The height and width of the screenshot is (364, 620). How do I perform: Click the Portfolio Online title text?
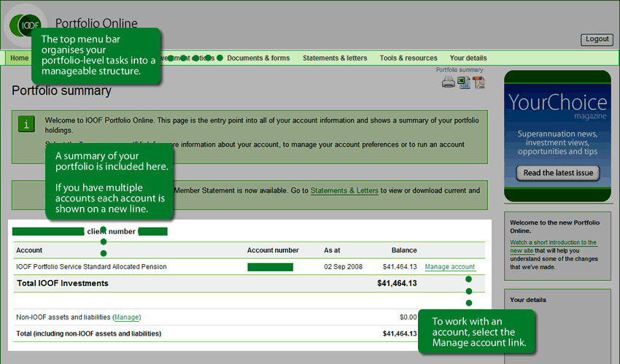pos(96,23)
